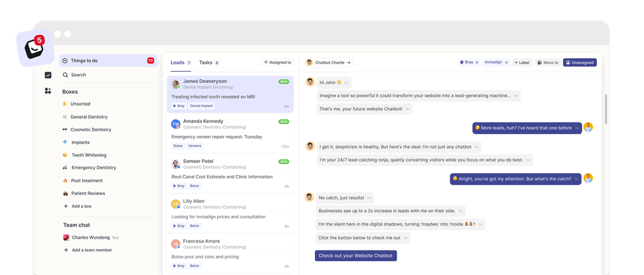644x275 pixels.
Task: Add a Label to conversation
Action: tap(522, 63)
